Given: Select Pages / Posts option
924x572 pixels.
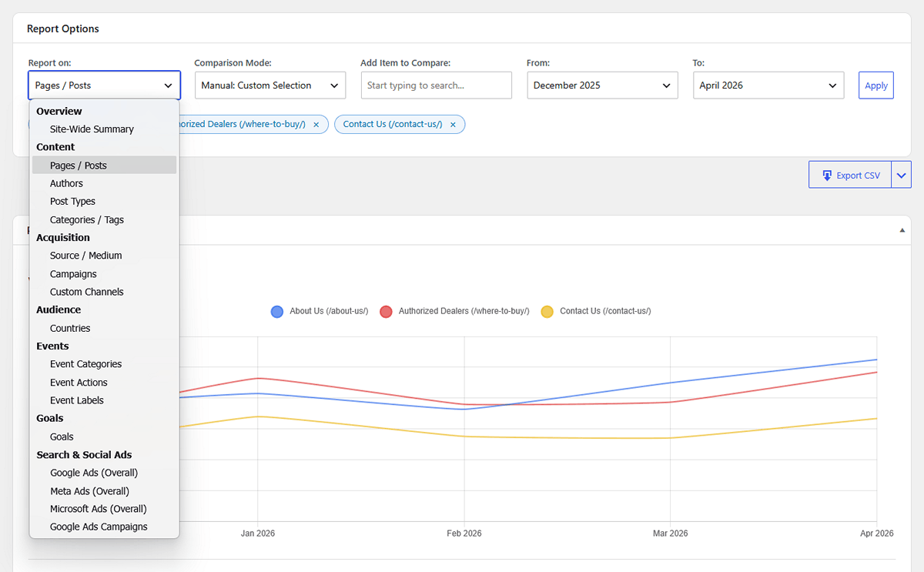Looking at the screenshot, I should 105,166.
